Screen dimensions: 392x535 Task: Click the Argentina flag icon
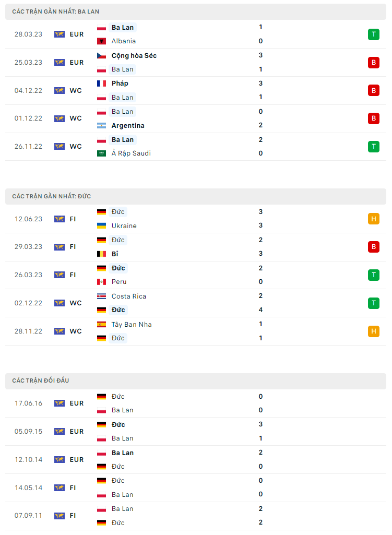point(101,126)
